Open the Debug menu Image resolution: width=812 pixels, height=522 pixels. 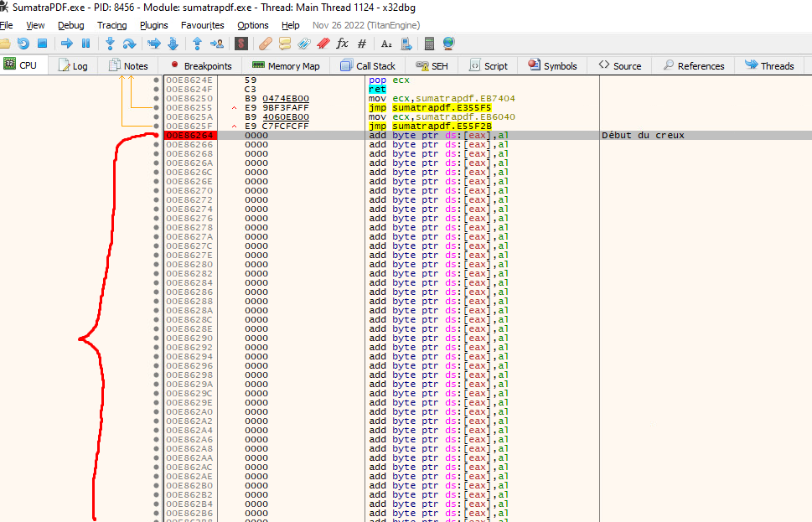(71, 25)
